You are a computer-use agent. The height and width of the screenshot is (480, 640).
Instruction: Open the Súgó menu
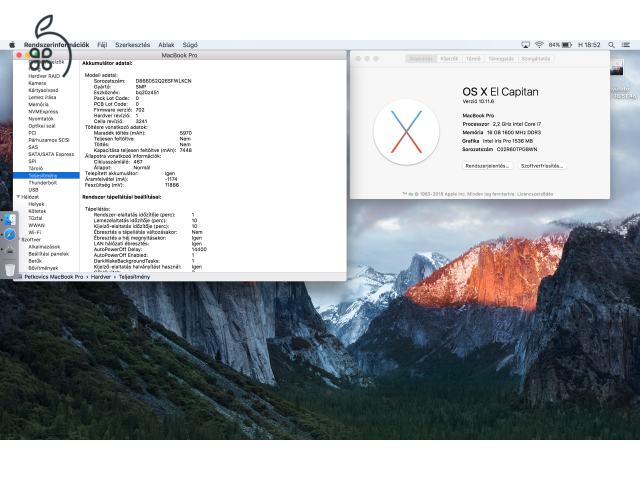pyautogui.click(x=190, y=45)
